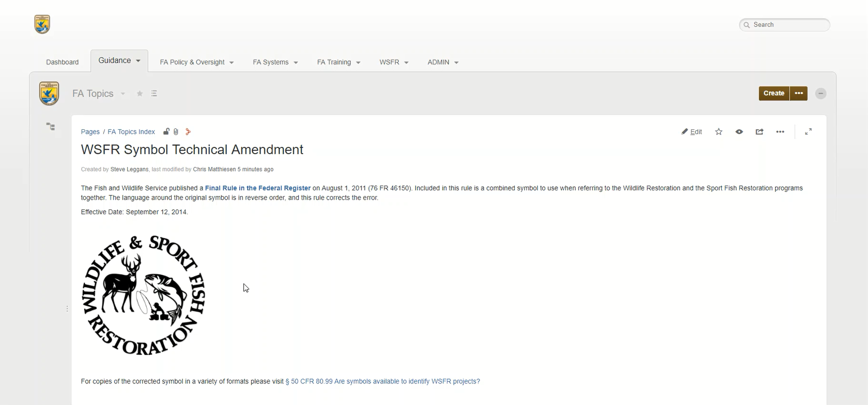Viewport: 868px width, 405px height.
Task: Open the Dashboard tab
Action: click(63, 62)
